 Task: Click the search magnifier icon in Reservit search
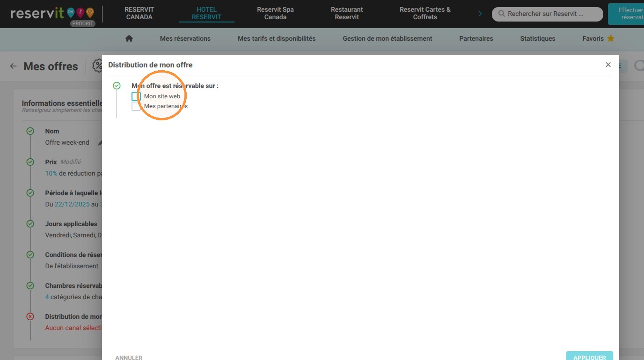coord(501,14)
